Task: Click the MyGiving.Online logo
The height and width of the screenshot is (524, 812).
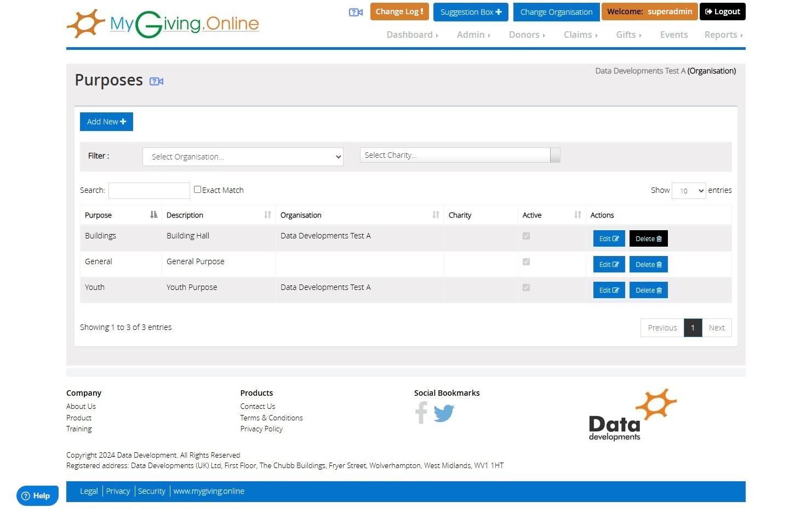Action: (163, 24)
